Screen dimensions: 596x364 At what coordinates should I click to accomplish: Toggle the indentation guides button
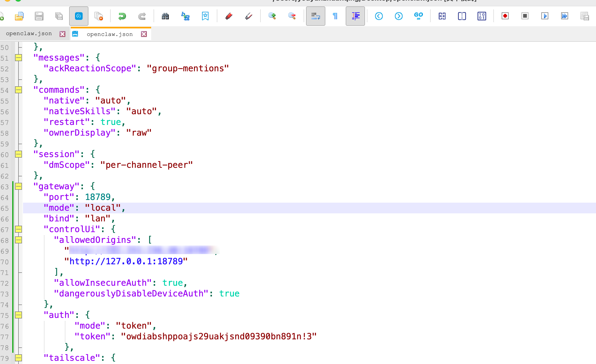[x=355, y=16]
